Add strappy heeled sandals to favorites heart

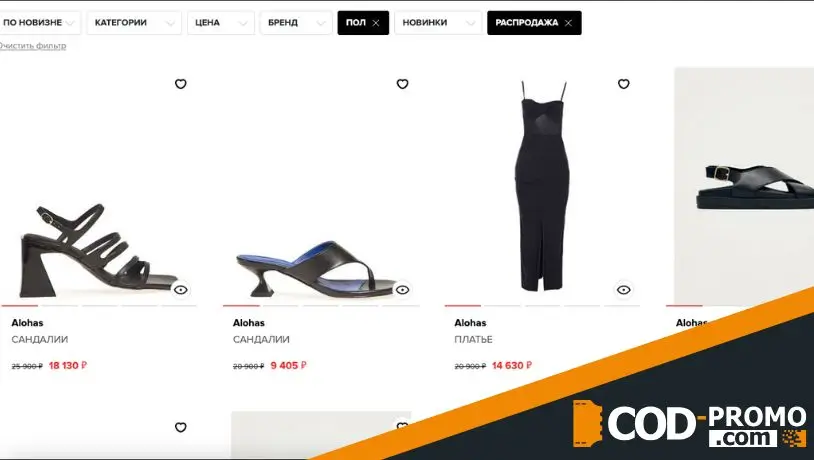(181, 84)
